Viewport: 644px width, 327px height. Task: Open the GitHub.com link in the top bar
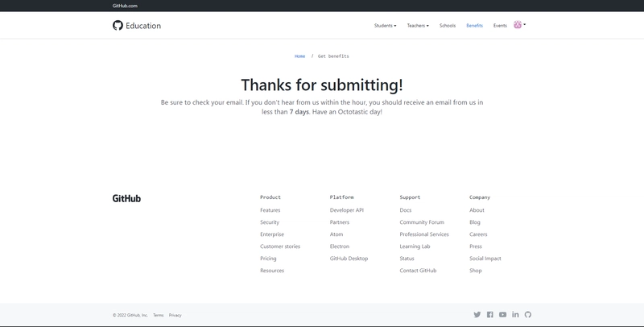pyautogui.click(x=125, y=6)
